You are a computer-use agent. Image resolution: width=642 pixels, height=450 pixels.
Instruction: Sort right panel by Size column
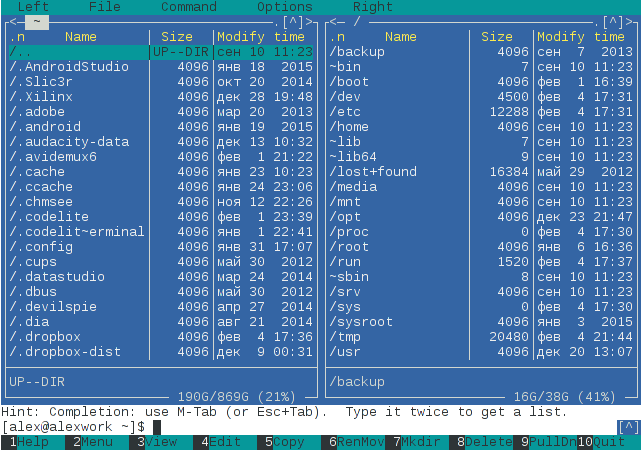coord(497,37)
